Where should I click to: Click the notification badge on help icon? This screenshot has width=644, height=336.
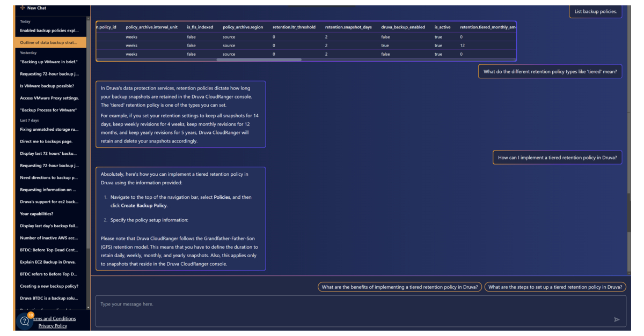coord(31,315)
